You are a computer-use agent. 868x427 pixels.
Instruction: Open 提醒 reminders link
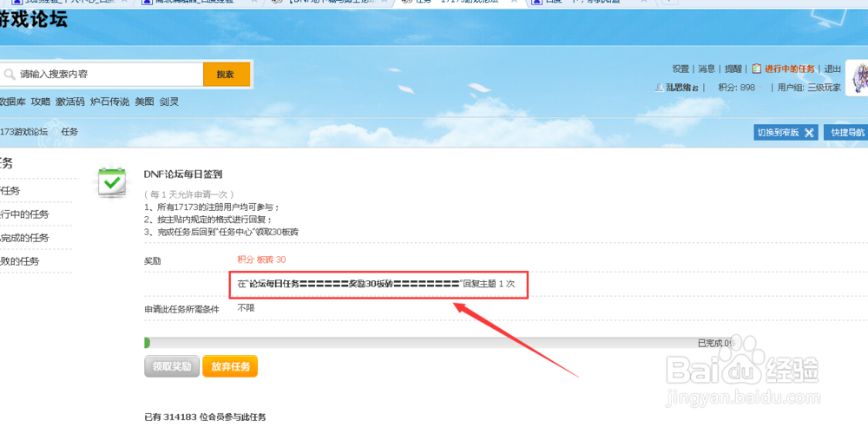pos(733,69)
